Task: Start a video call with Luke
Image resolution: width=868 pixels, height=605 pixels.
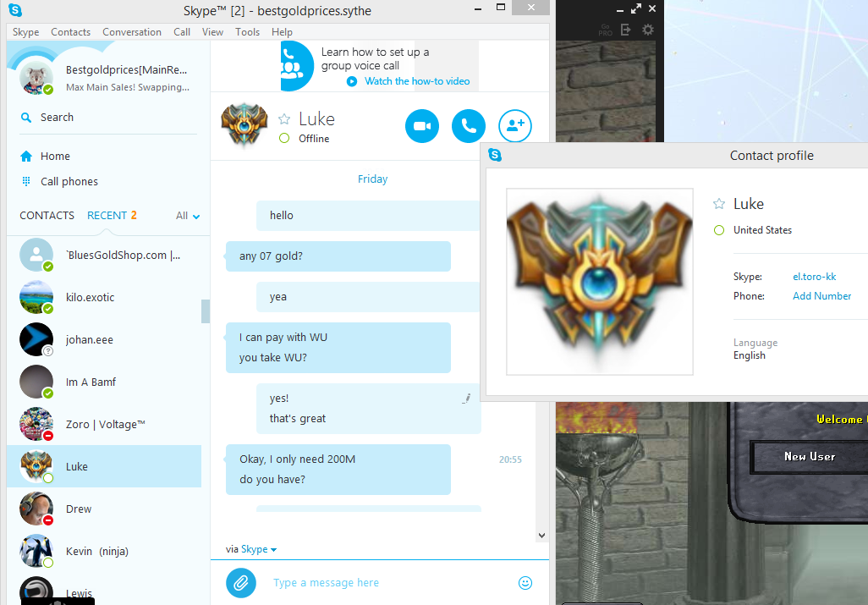Action: [422, 126]
